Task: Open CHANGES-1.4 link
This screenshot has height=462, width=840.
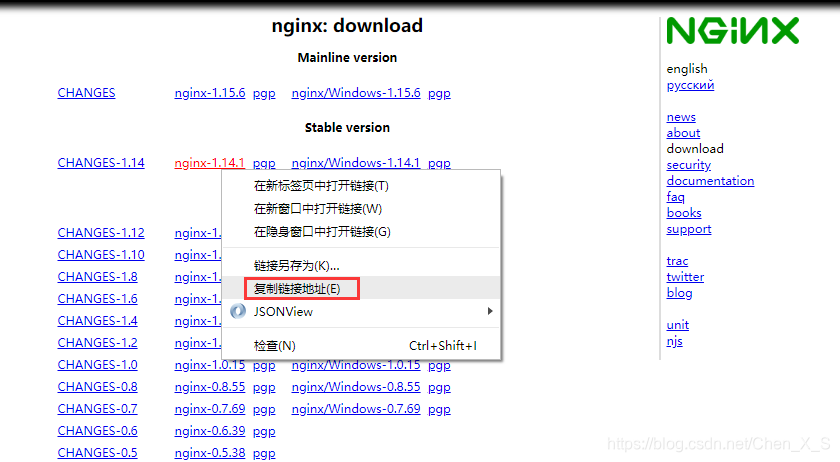Action: click(98, 321)
